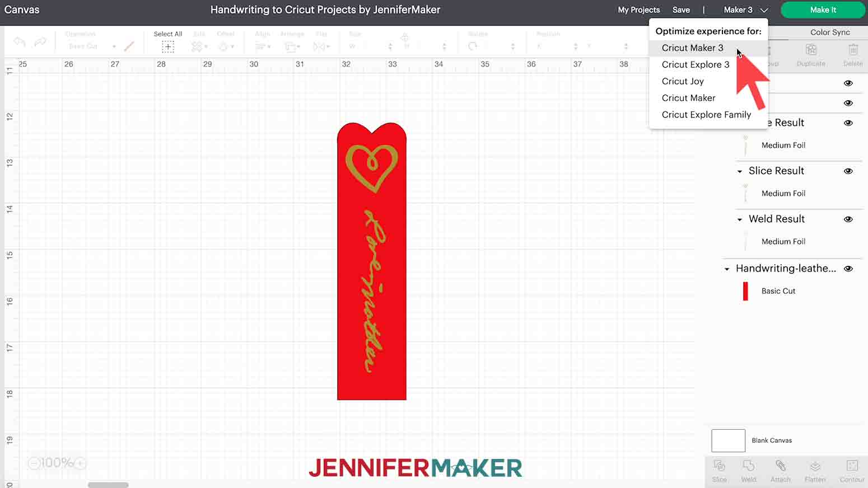The image size is (868, 488).
Task: Open My Projects
Action: click(x=638, y=10)
